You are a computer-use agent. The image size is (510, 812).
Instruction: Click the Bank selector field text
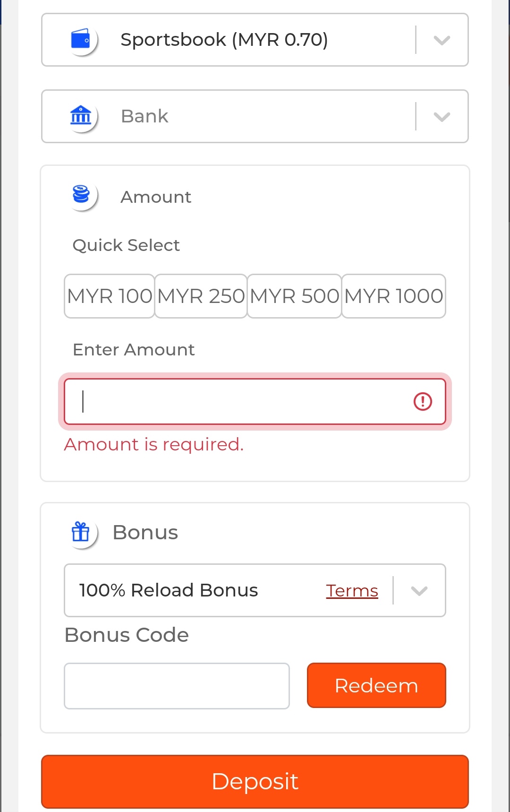[144, 116]
